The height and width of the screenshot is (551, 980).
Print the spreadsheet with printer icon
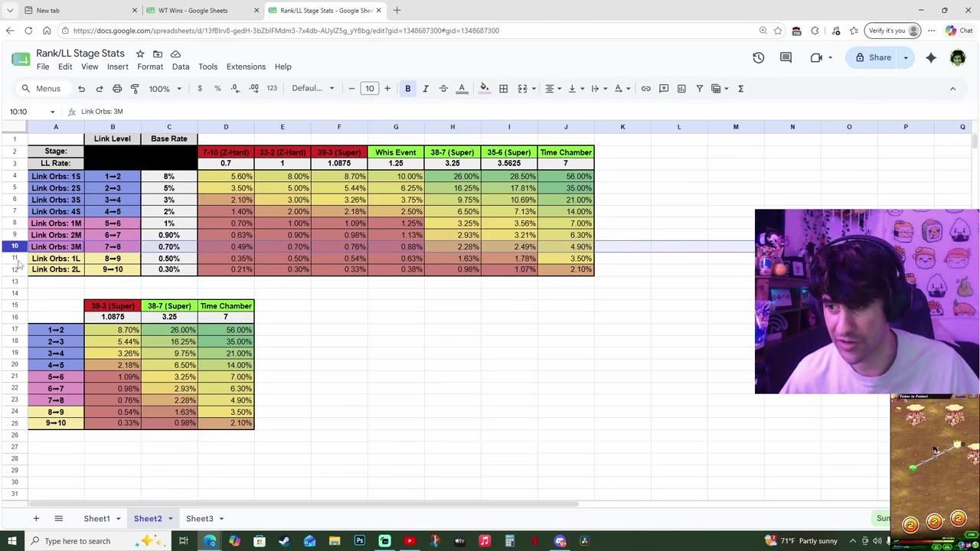[117, 89]
